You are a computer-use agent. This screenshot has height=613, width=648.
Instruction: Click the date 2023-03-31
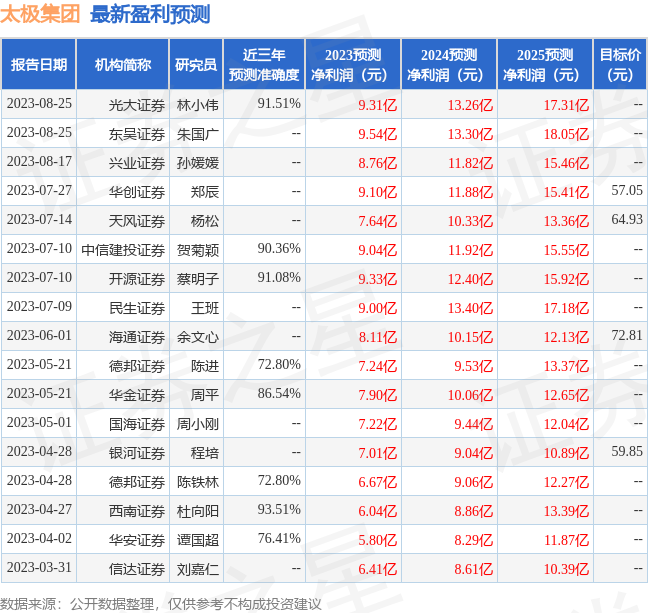(39, 568)
